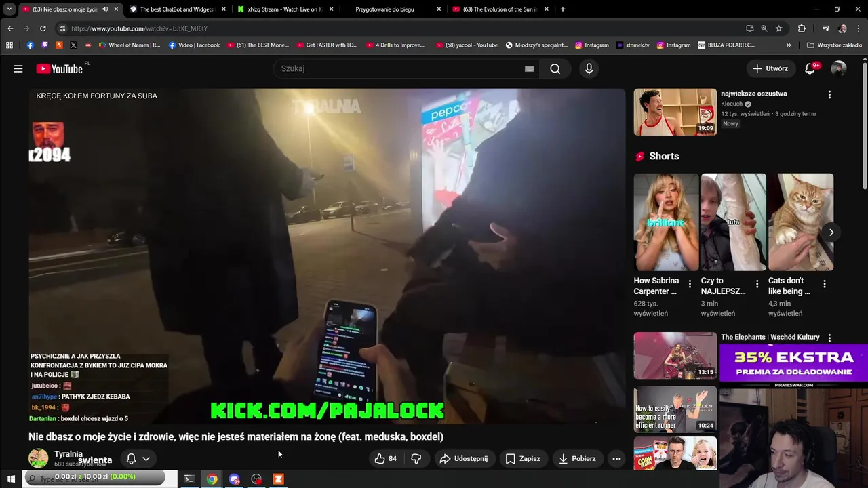Open the on-screen keyboard icon in search
Image resolution: width=868 pixels, height=488 pixels.
[530, 68]
